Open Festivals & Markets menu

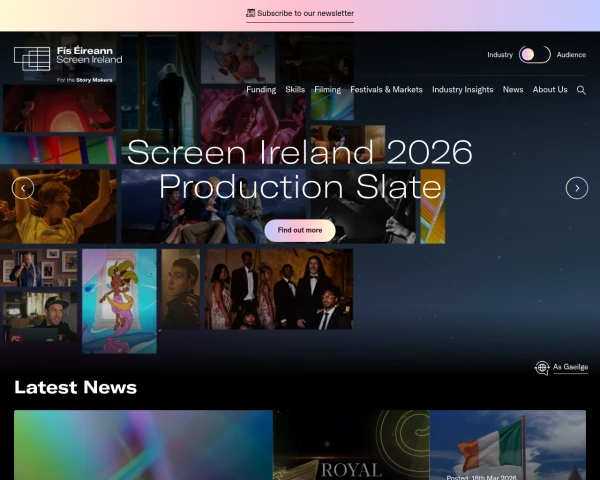pos(386,90)
